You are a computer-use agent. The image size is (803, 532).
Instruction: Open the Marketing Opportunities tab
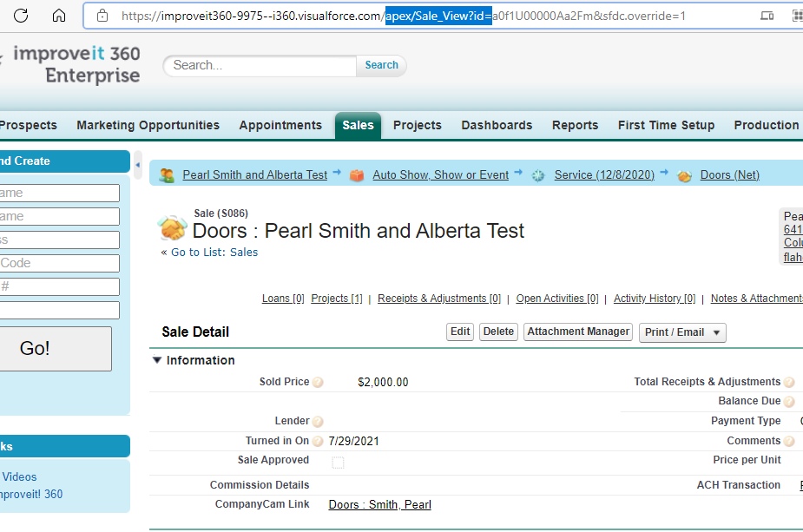click(x=148, y=126)
